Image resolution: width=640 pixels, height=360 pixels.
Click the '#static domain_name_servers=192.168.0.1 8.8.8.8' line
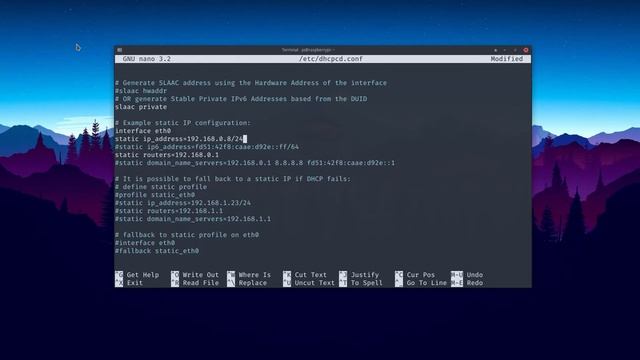coord(255,163)
